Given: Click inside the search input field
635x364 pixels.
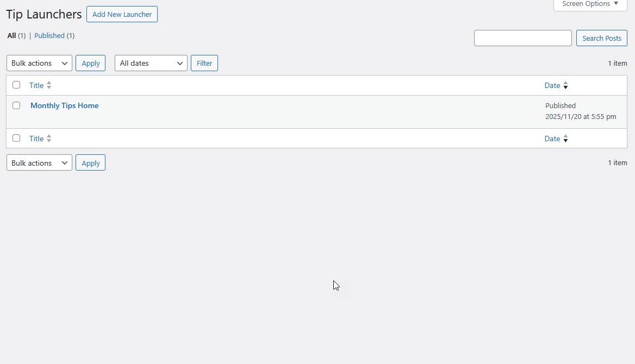Looking at the screenshot, I should click(x=522, y=38).
